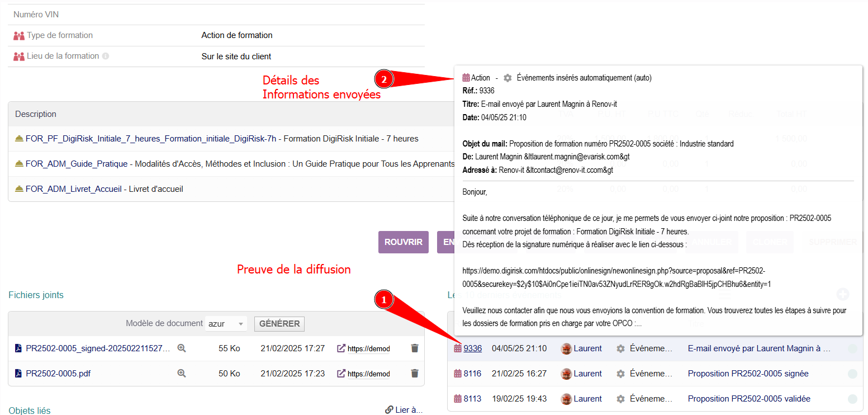Click the Objets liés section heading

(x=30, y=411)
